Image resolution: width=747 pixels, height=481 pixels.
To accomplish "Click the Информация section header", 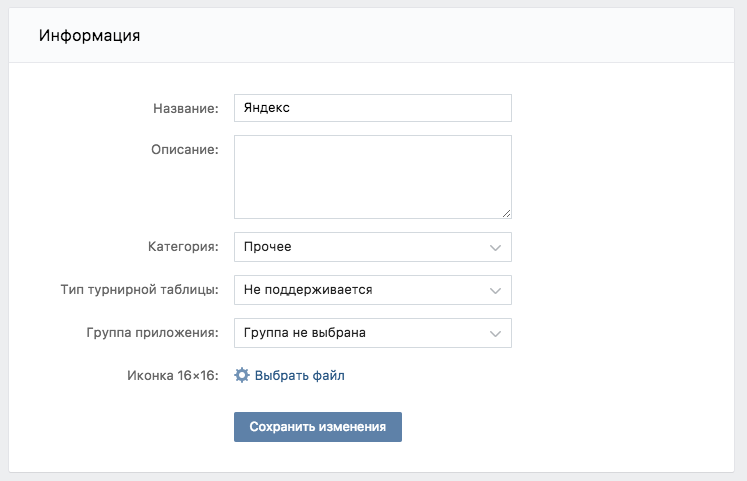I will [89, 36].
